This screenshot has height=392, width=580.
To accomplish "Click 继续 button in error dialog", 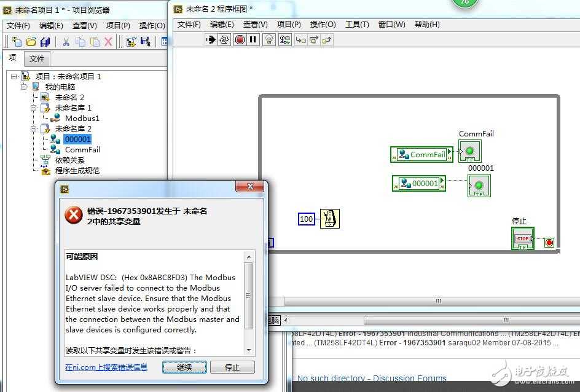I will click(184, 367).
